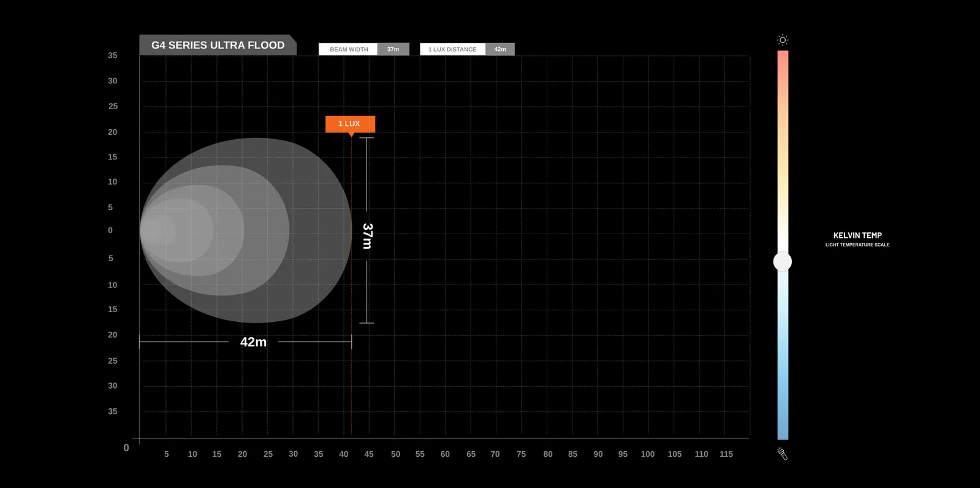Viewport: 980px width, 488px height.
Task: Click the large 42m distance measurement under the beam
Action: point(253,342)
